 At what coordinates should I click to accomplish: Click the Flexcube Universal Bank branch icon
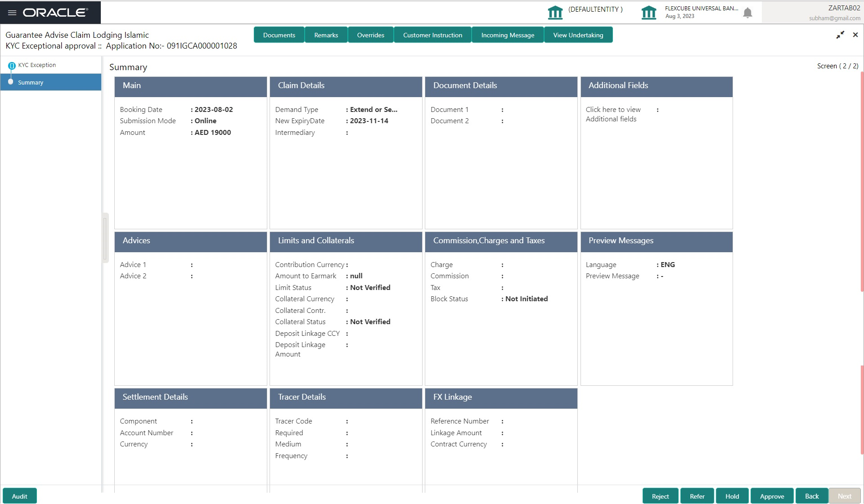coord(648,13)
